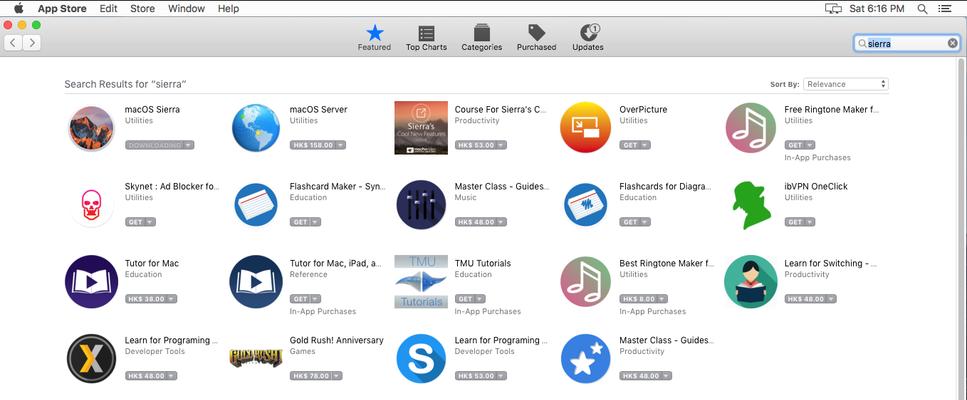
Task: Get the Free Ringtone Maker app
Action: 800,145
